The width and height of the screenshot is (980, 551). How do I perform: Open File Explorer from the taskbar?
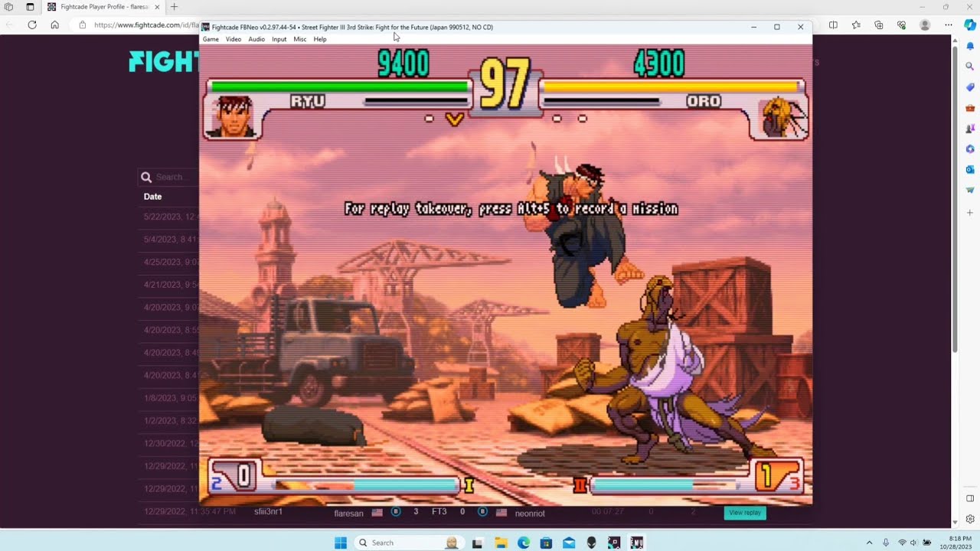point(501,543)
